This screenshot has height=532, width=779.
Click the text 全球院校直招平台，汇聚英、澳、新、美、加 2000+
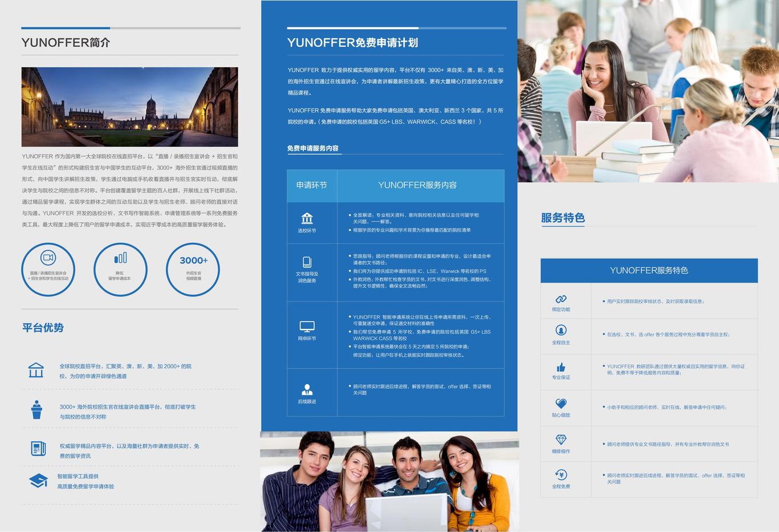[x=125, y=366]
